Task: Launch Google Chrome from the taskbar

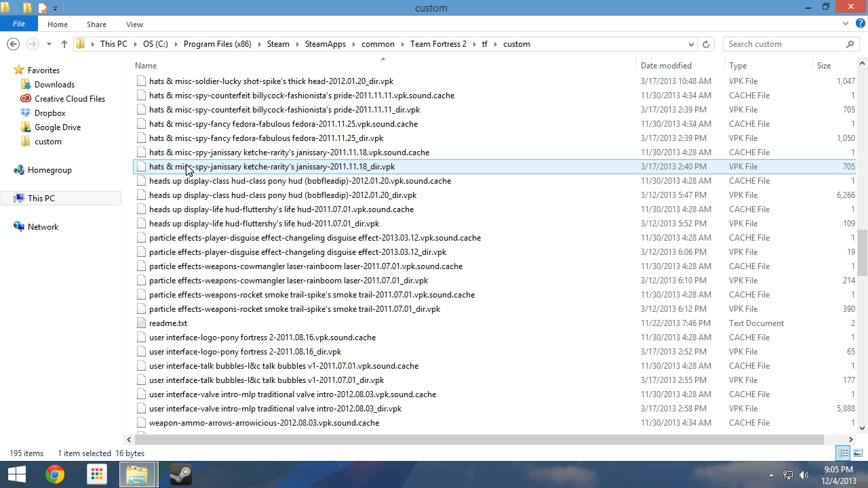Action: [56, 474]
